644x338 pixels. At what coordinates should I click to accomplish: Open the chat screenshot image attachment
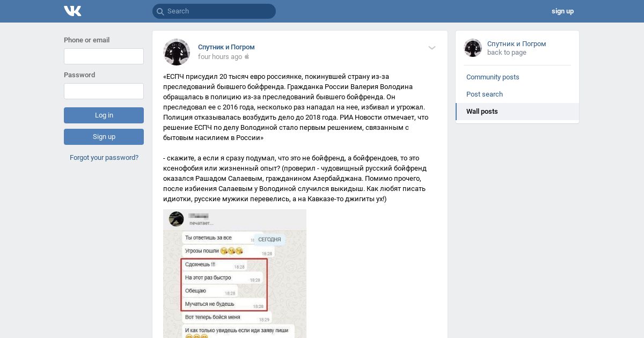click(235, 274)
